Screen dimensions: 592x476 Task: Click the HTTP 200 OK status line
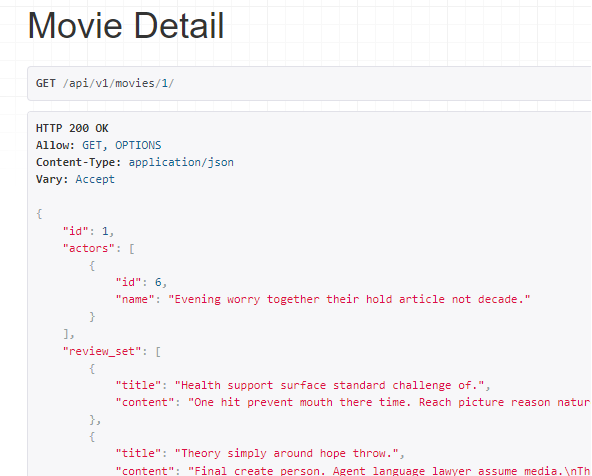click(72, 128)
